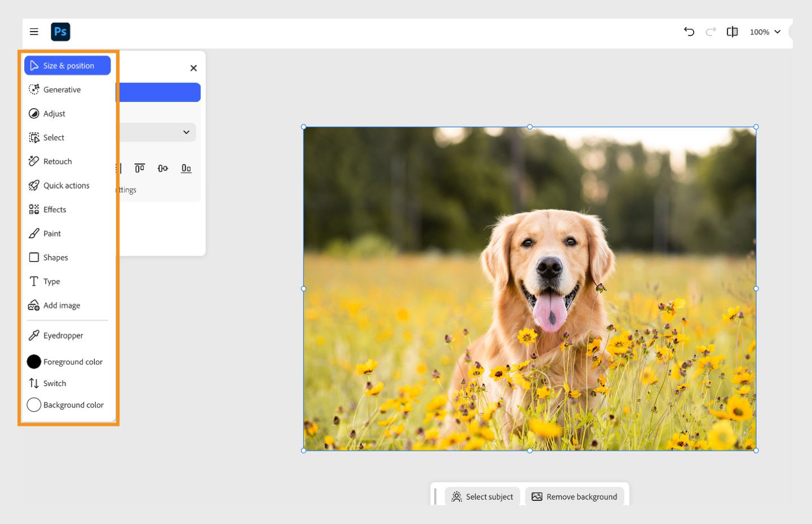Select the Effects tool
The image size is (812, 524).
[x=55, y=209]
